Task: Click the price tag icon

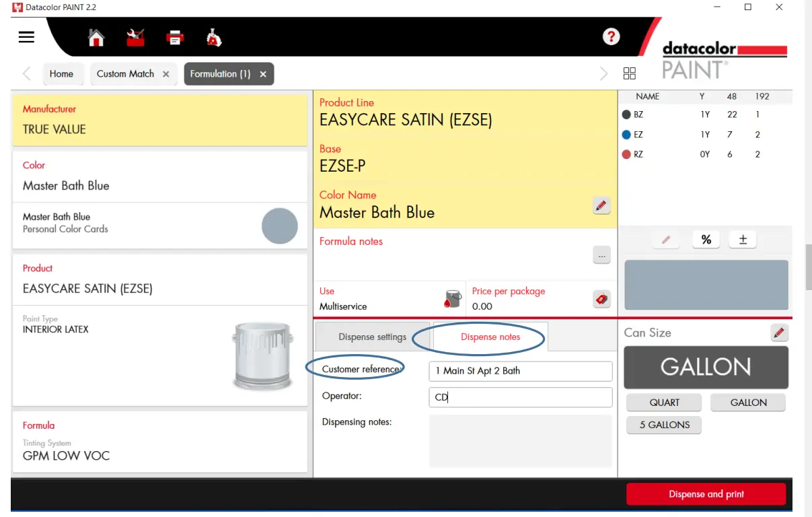Action: [601, 299]
